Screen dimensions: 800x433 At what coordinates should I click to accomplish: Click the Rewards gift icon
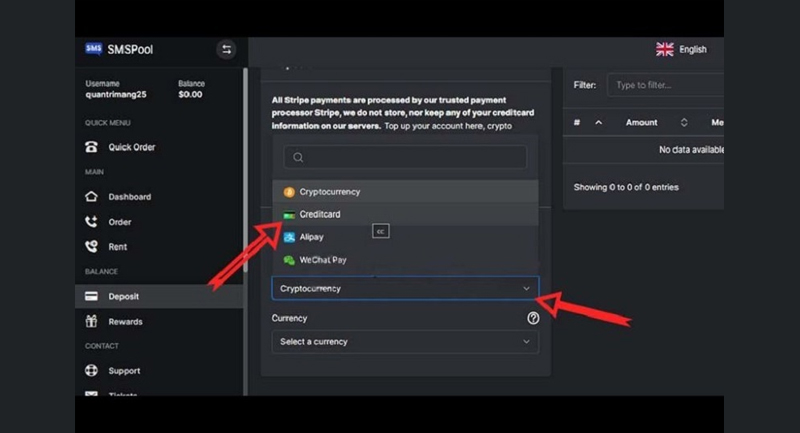pos(91,321)
